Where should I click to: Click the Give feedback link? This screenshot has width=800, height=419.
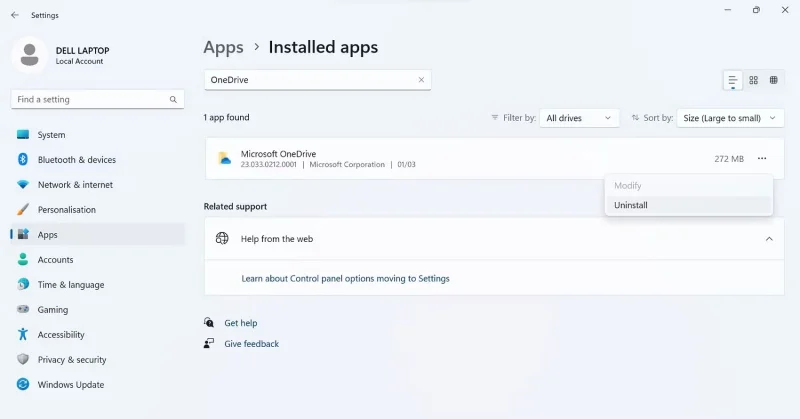(252, 344)
